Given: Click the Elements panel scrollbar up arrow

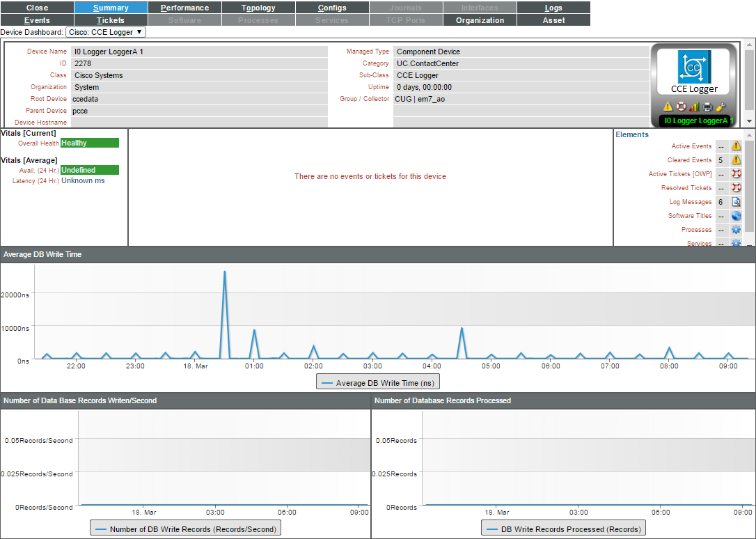Looking at the screenshot, I should tap(749, 135).
